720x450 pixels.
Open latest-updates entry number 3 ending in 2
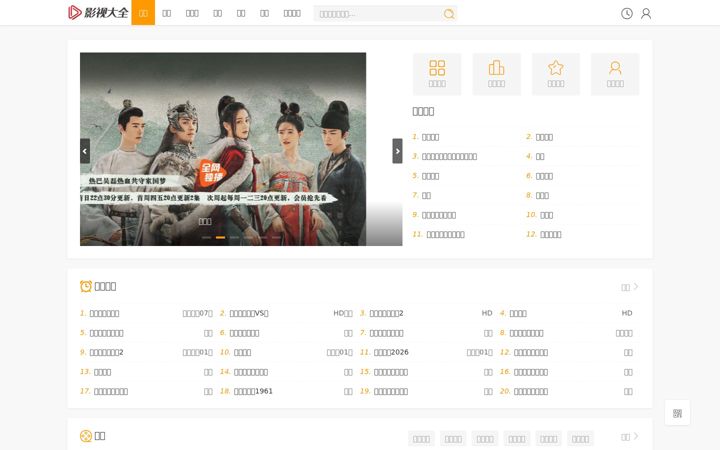(386, 314)
